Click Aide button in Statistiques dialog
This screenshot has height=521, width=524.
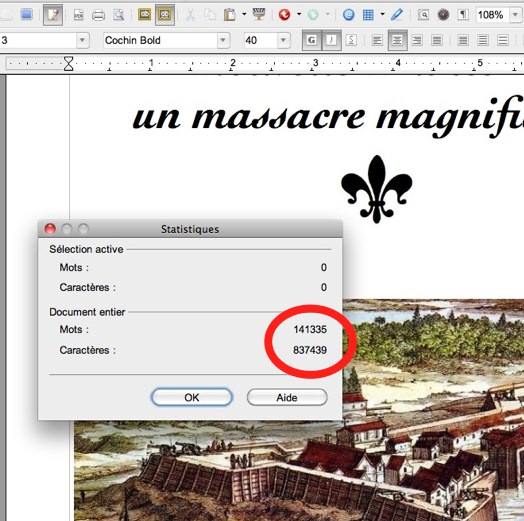[x=287, y=397]
